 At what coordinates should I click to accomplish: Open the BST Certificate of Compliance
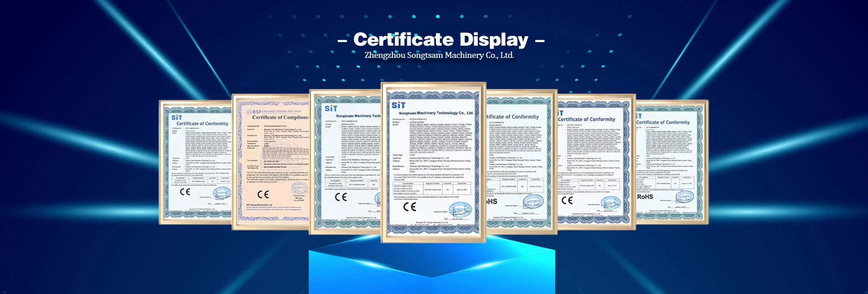pos(271,163)
